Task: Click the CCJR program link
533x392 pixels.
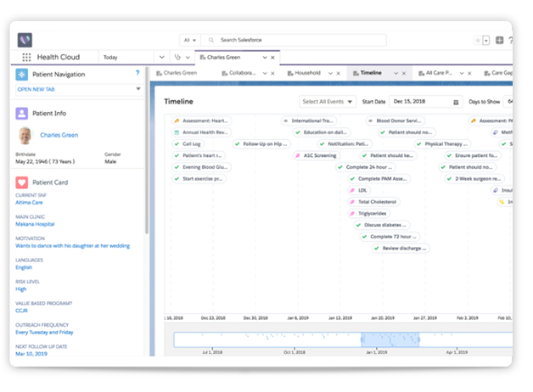Action: [x=21, y=311]
